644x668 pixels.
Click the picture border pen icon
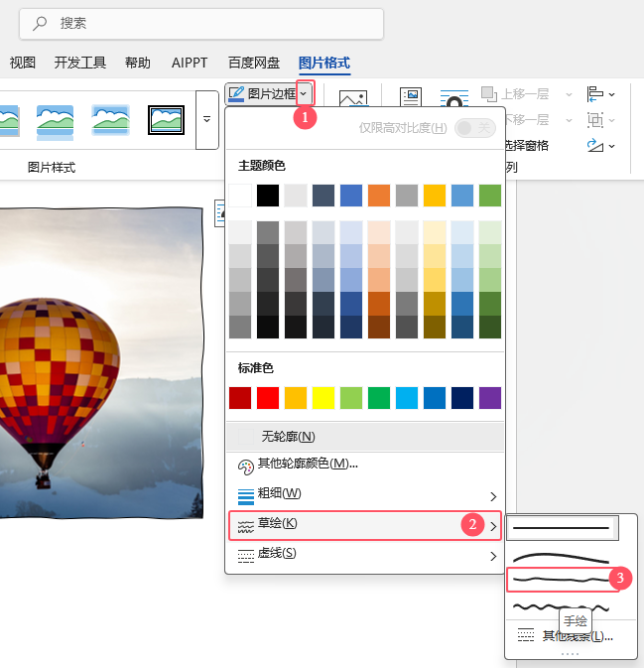(236, 93)
